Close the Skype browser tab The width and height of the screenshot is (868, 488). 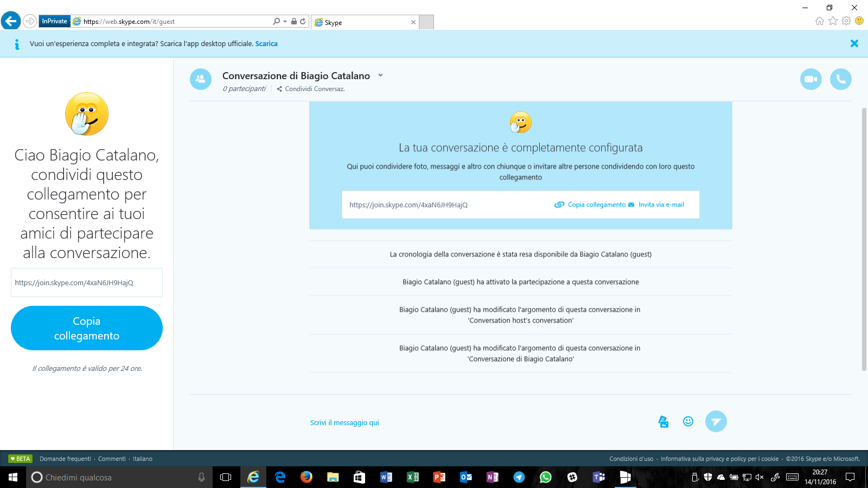(x=413, y=22)
